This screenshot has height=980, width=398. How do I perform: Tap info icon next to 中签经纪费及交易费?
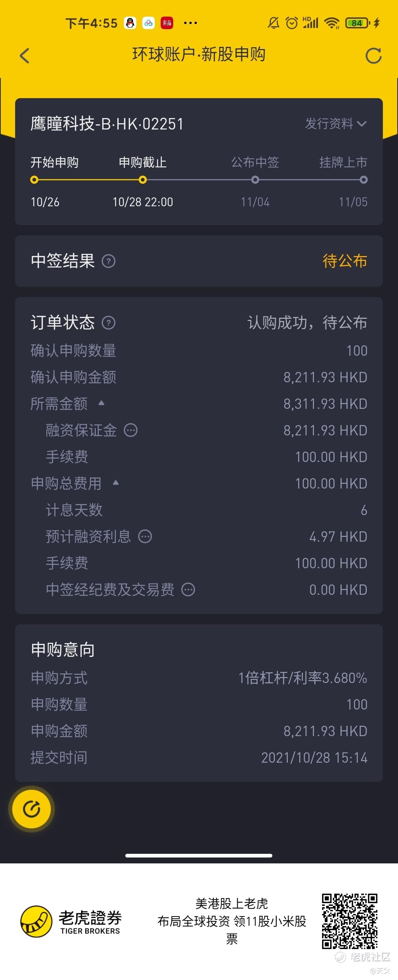click(188, 590)
